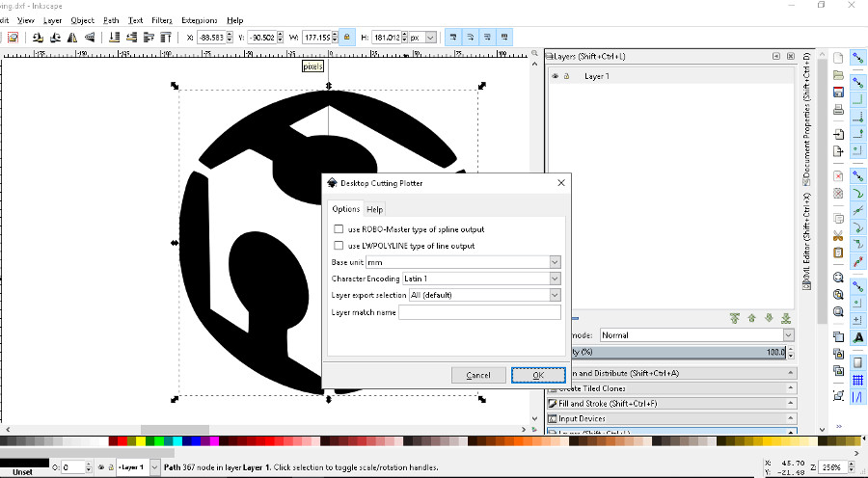Click the Export file icon
The image size is (868, 478).
[x=838, y=151]
